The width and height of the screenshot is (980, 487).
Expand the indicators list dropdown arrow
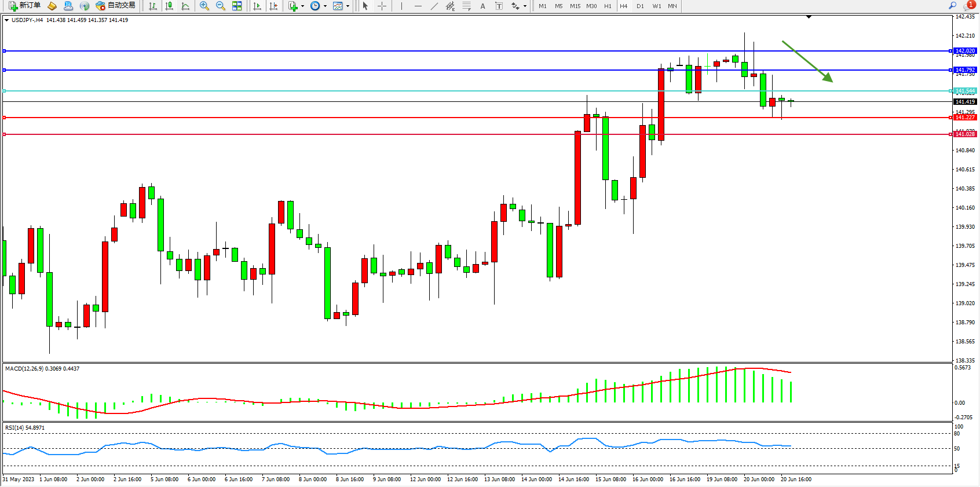tap(302, 6)
